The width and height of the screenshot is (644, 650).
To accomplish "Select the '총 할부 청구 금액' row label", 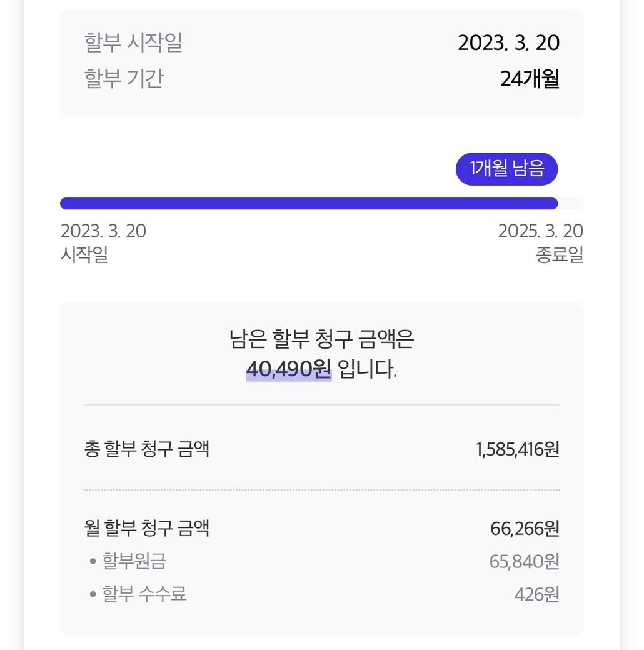I will (x=147, y=449).
